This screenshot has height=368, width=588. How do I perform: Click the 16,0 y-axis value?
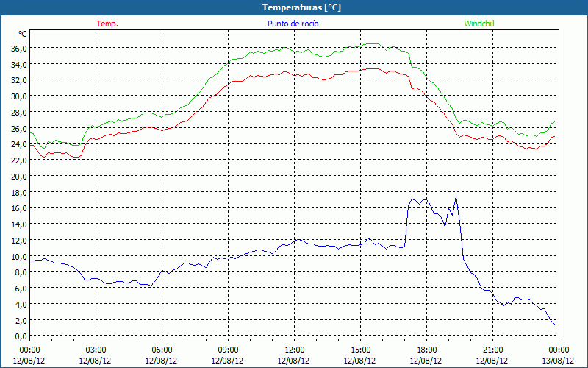19,208
